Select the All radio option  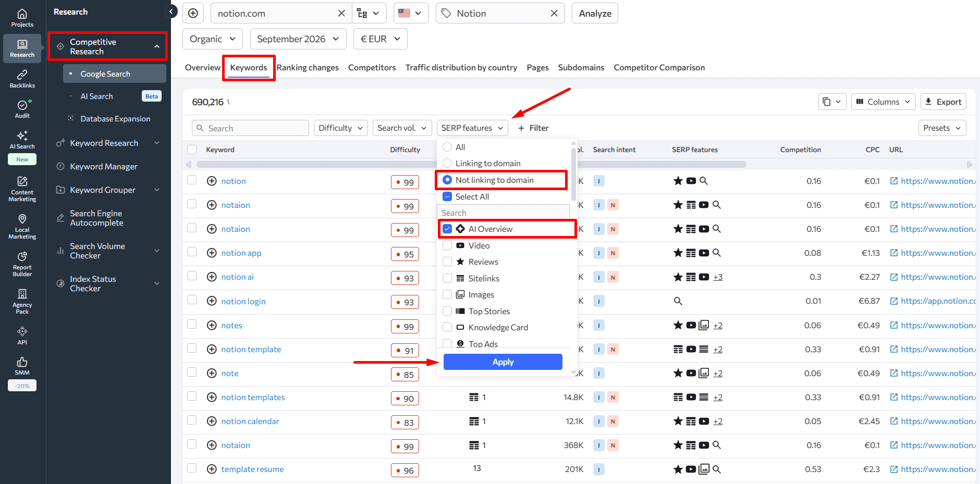pyautogui.click(x=447, y=147)
